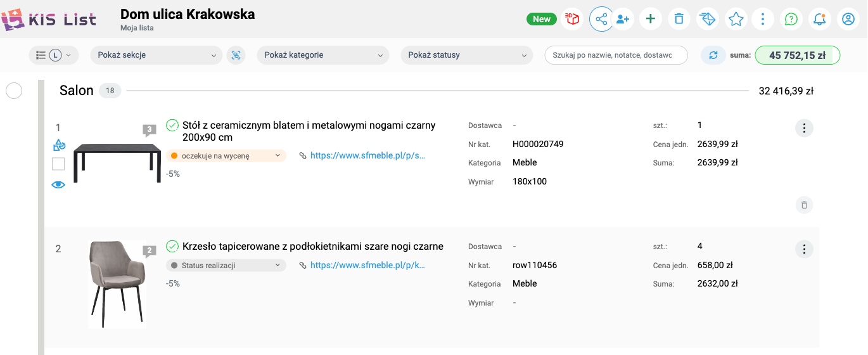Open the user profile icon
The image size is (868, 355).
tap(848, 19)
